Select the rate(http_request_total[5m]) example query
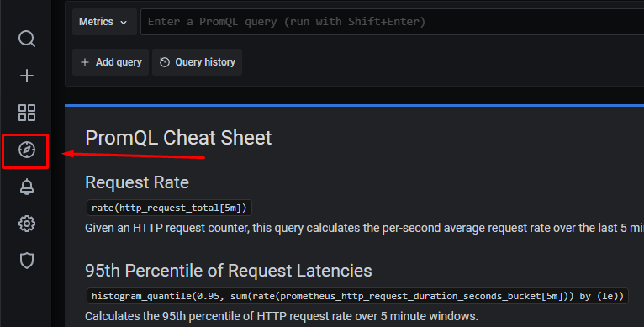Screen dimensions: 644x327 tap(169, 208)
